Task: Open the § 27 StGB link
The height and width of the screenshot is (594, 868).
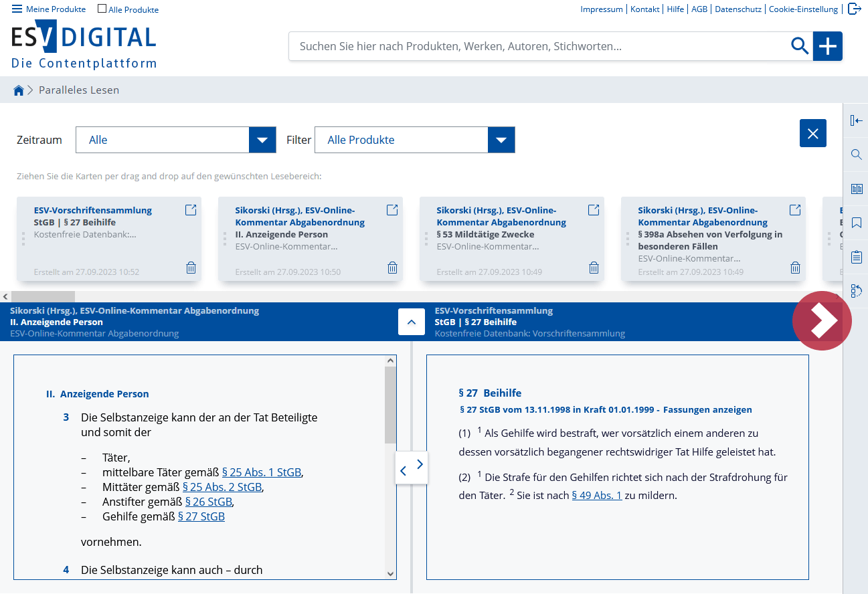Action: coord(201,516)
